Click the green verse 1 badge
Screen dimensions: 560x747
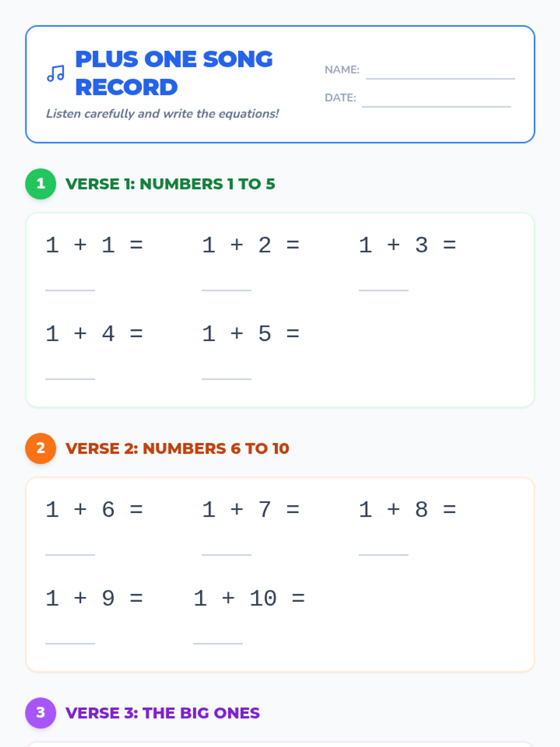41,183
